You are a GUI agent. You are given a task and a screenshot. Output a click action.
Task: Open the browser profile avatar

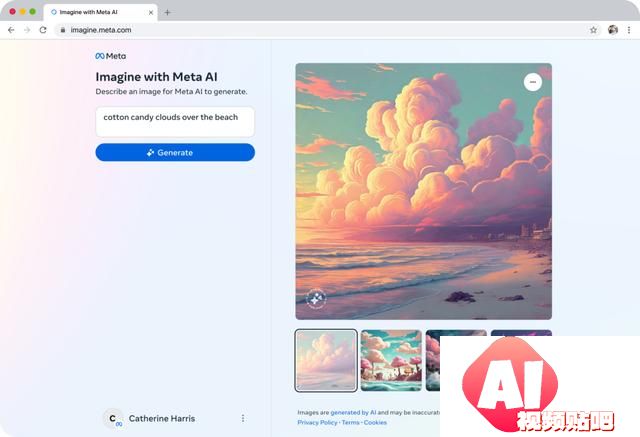point(613,30)
